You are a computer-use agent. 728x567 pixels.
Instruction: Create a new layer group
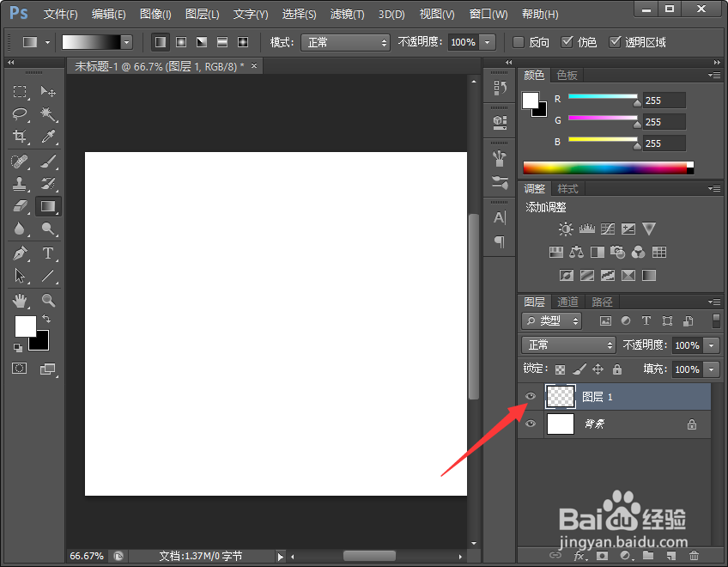pyautogui.click(x=648, y=555)
